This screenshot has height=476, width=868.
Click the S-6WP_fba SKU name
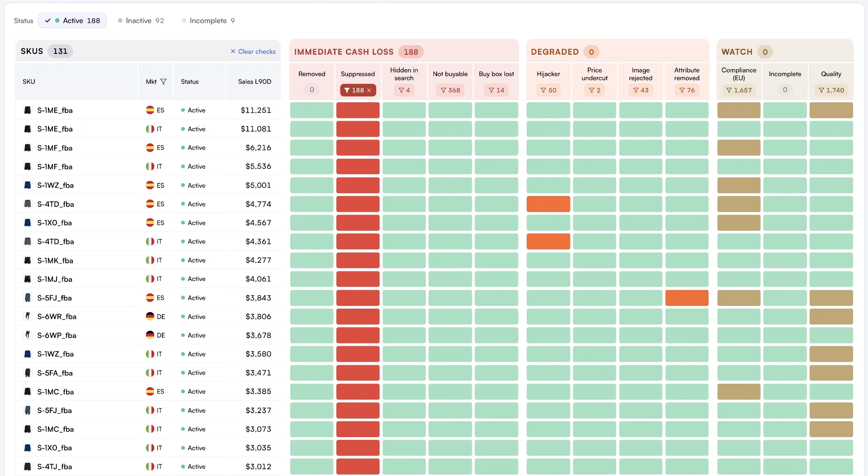click(57, 335)
